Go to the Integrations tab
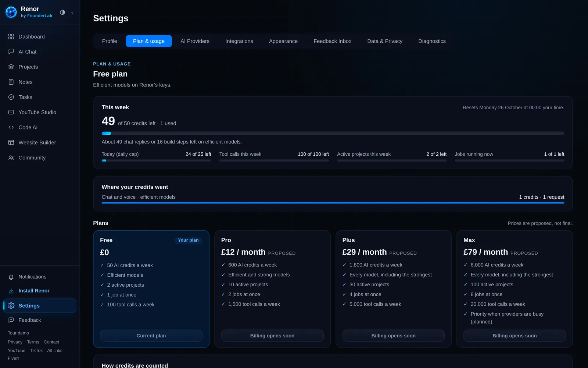Screen dimensions: 588x368 coord(239,41)
